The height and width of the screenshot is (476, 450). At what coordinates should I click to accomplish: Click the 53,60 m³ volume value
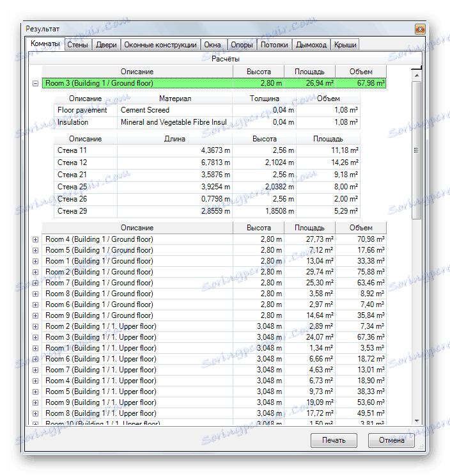click(371, 402)
